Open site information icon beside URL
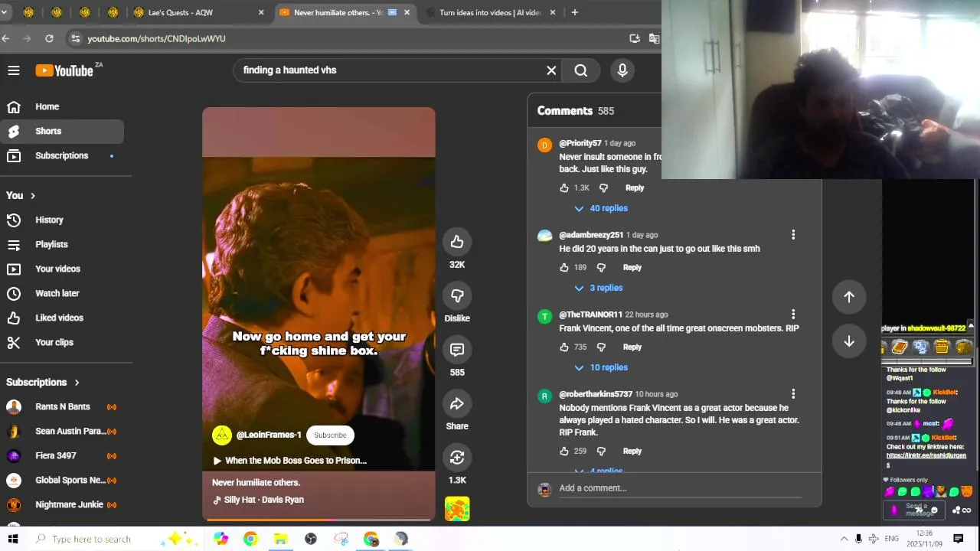The width and height of the screenshot is (980, 551). (x=74, y=38)
